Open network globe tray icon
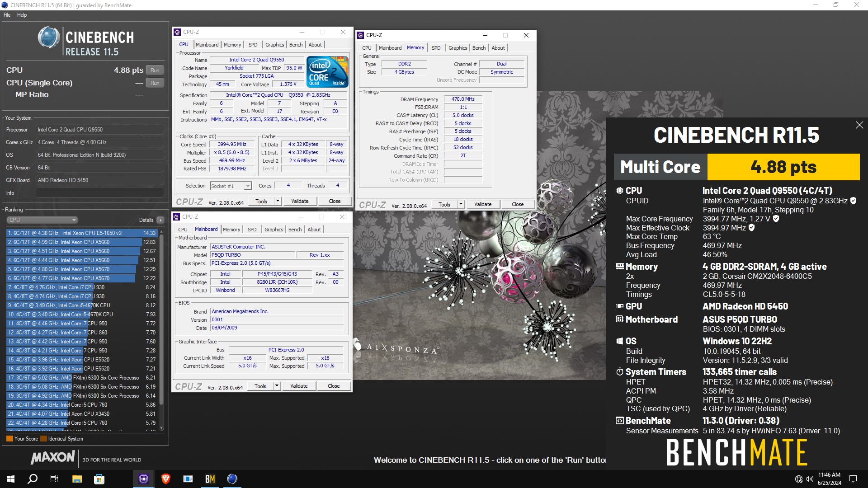Viewport: 868px width, 488px height. point(799,479)
